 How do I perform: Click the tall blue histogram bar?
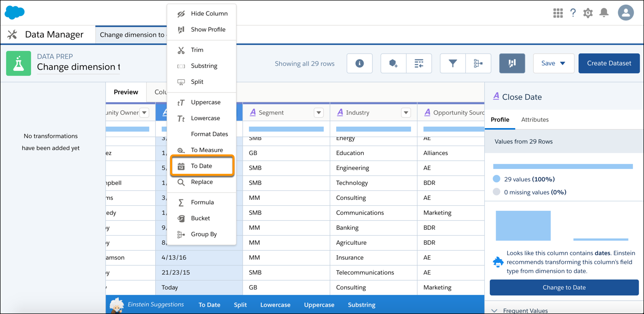(523, 226)
